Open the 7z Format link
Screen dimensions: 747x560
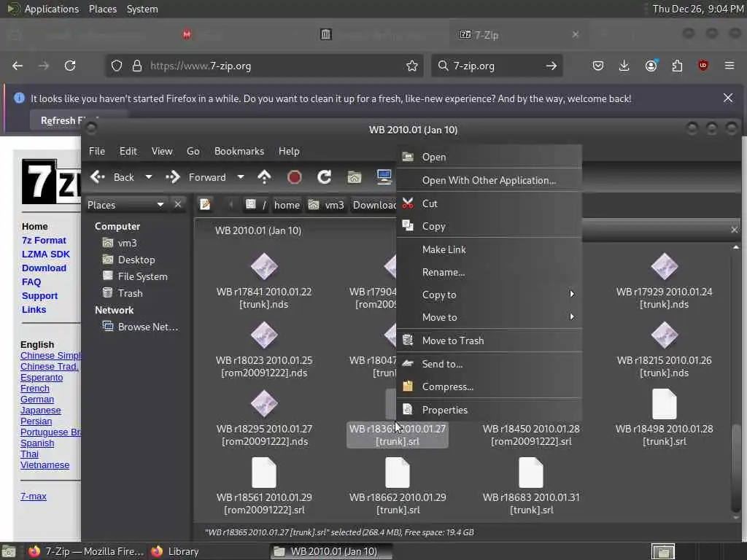click(44, 240)
